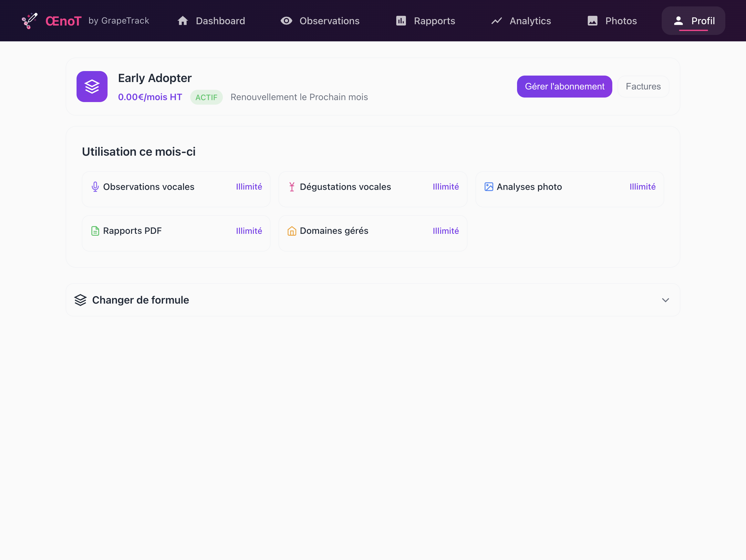The image size is (746, 560).
Task: Click the image icon for Analyses photo
Action: (489, 187)
